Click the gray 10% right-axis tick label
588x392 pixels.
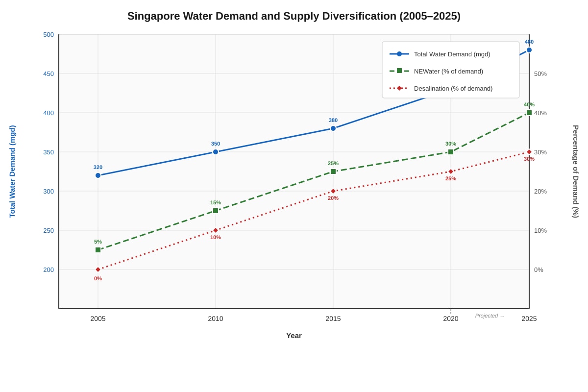540,230
